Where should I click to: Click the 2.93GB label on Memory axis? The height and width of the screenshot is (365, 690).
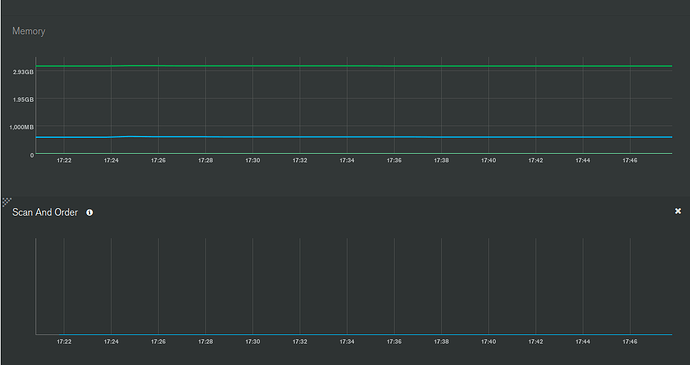tap(23, 72)
